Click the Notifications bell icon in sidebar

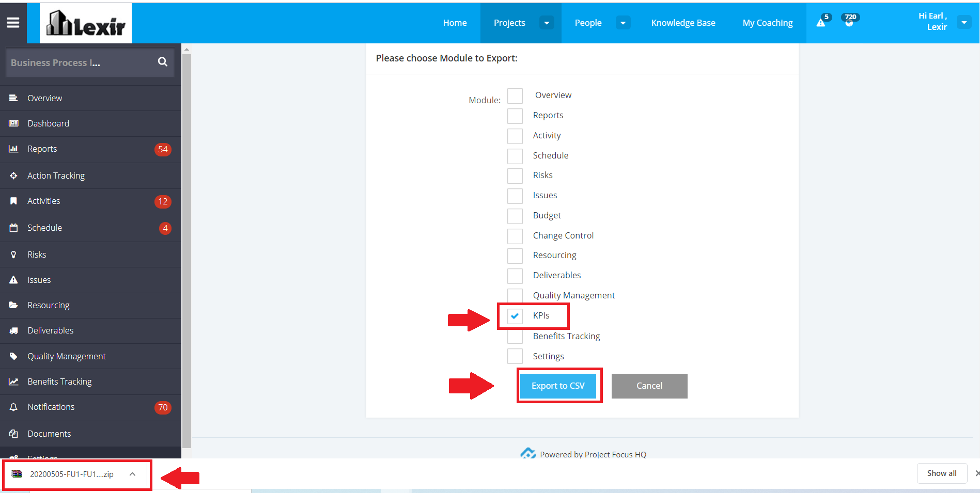[13, 407]
